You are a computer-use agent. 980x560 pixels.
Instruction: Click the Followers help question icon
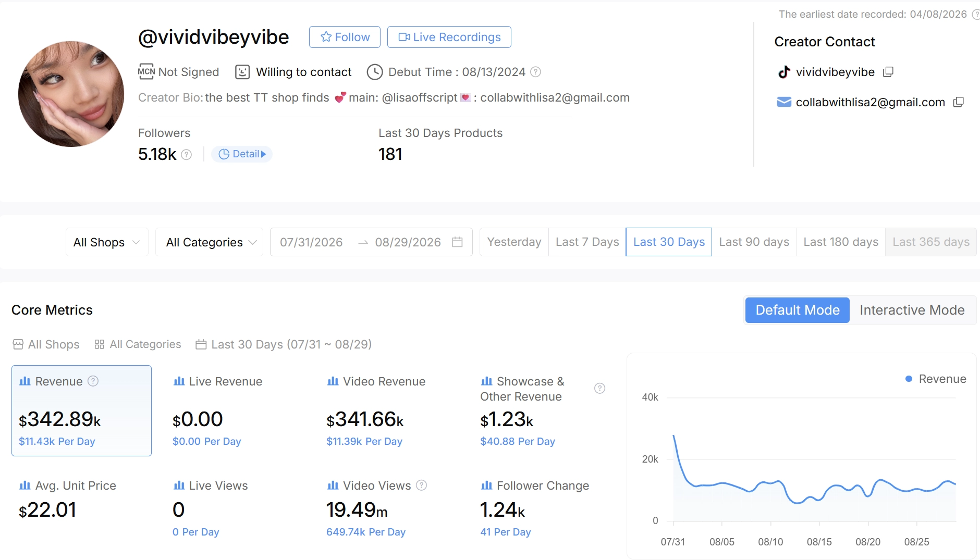point(186,155)
